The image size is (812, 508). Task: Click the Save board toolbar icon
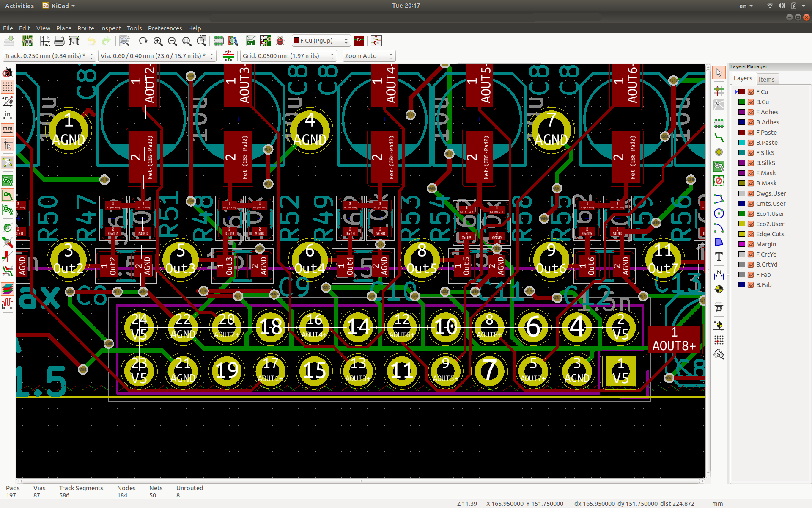9,41
